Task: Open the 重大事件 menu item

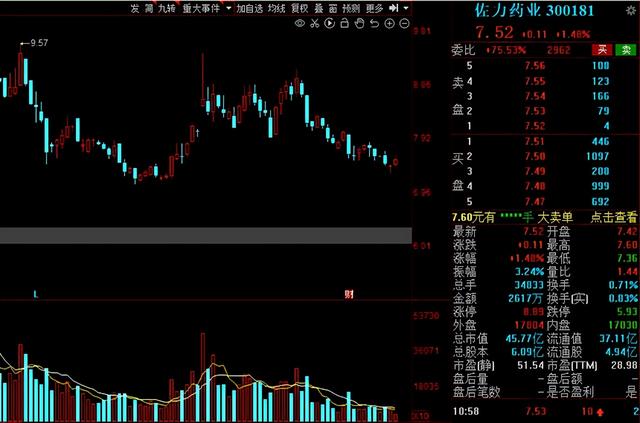Action: 201,8
